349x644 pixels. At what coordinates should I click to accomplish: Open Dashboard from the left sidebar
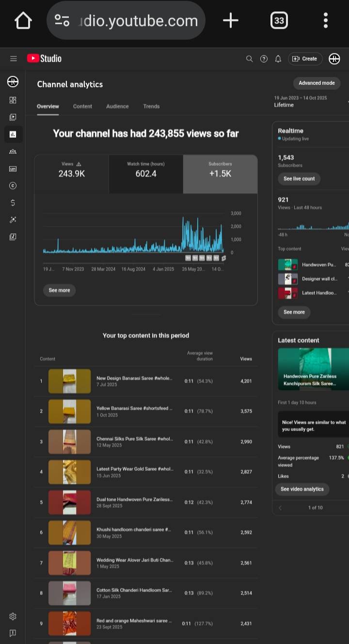click(13, 100)
